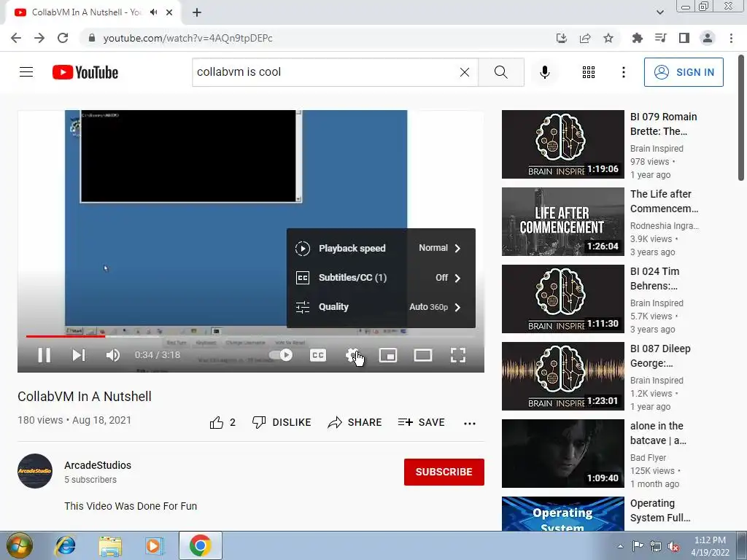Install app icon in address bar
Image resolution: width=747 pixels, height=560 pixels.
click(562, 38)
